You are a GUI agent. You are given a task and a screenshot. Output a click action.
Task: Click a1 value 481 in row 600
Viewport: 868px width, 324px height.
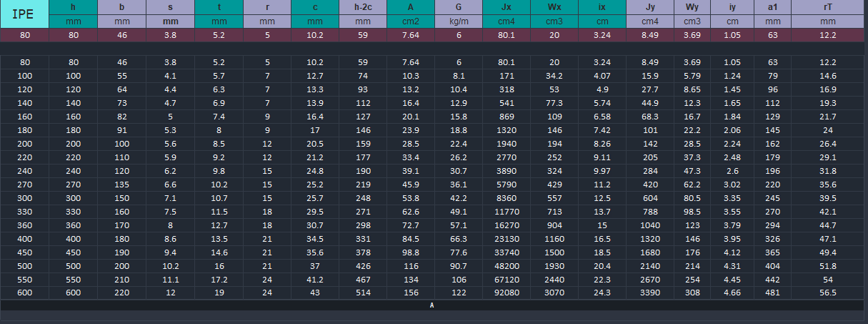(x=772, y=293)
